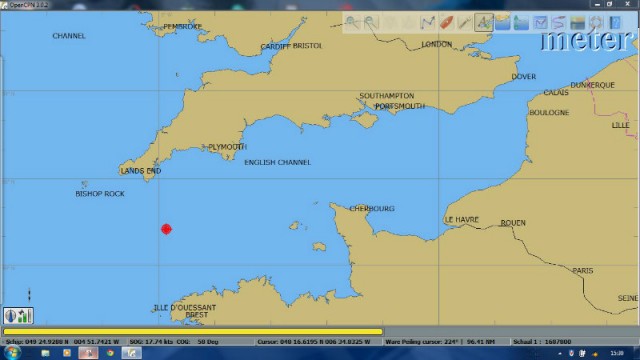Click the CALAIS label
The image size is (640, 360).
click(x=556, y=93)
